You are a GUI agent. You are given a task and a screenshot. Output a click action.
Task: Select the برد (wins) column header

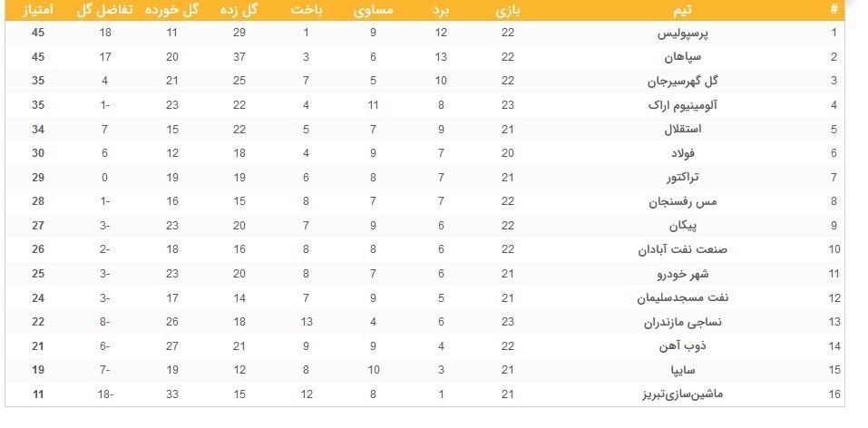pos(441,10)
